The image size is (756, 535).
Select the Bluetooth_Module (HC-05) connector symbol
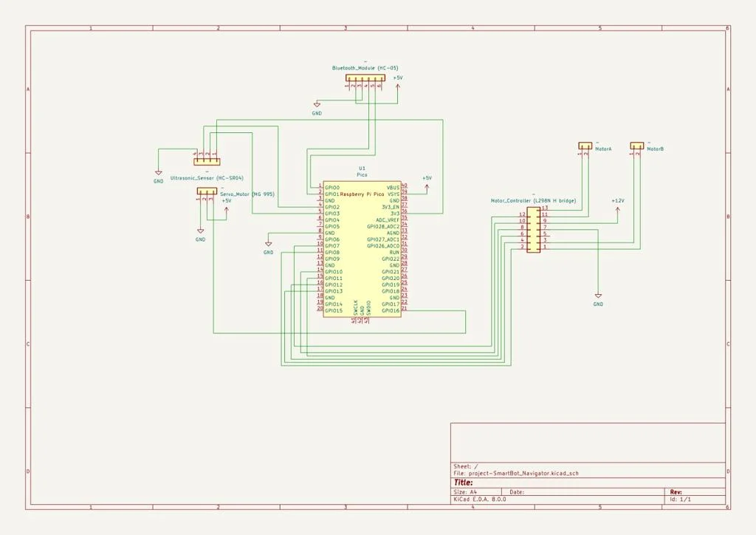[365, 78]
